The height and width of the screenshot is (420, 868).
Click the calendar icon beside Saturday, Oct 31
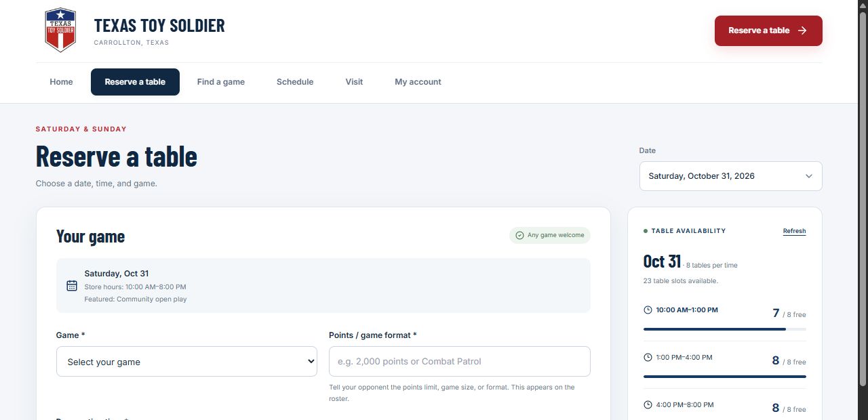pyautogui.click(x=72, y=285)
